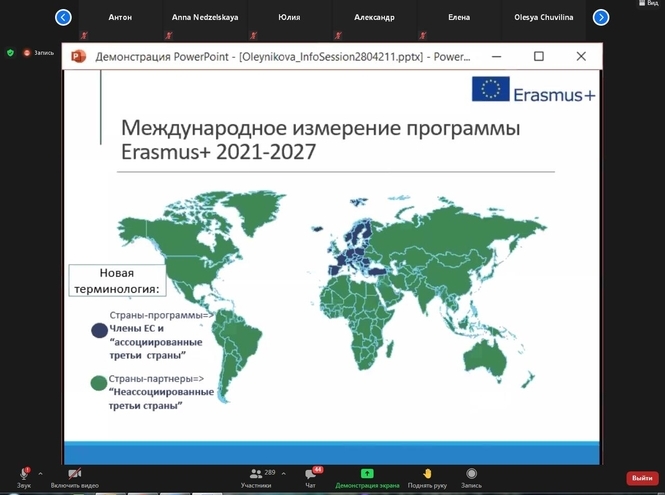Expand participants options arrow
Screen dimensions: 665x495
[283, 473]
